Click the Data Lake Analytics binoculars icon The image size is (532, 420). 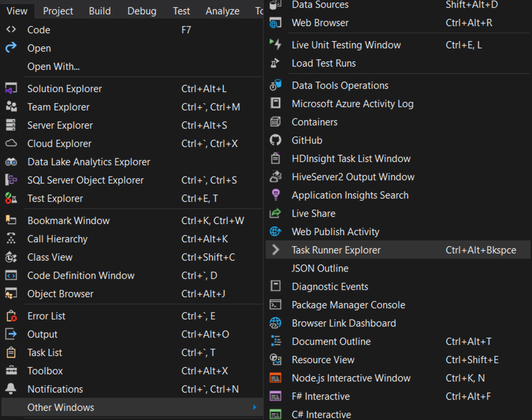(x=11, y=162)
